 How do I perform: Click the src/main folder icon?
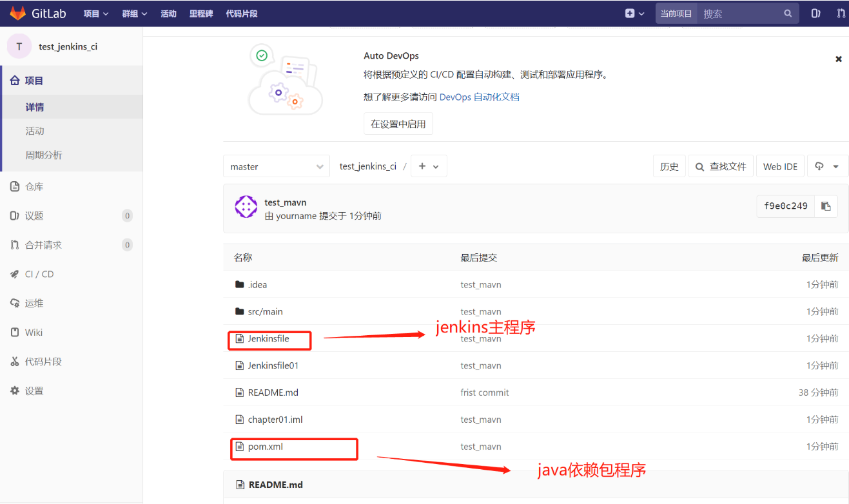pyautogui.click(x=240, y=312)
